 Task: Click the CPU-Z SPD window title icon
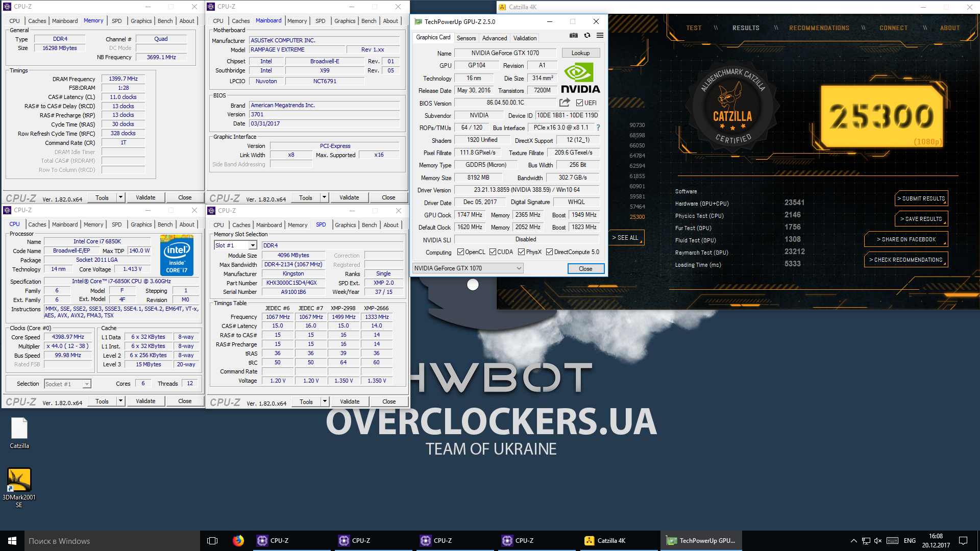click(211, 210)
